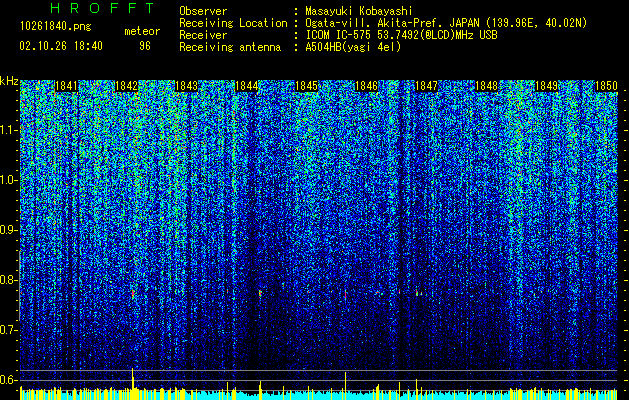
Task: Click the tall yellow intensity spike before 1846
Action: pos(345,381)
